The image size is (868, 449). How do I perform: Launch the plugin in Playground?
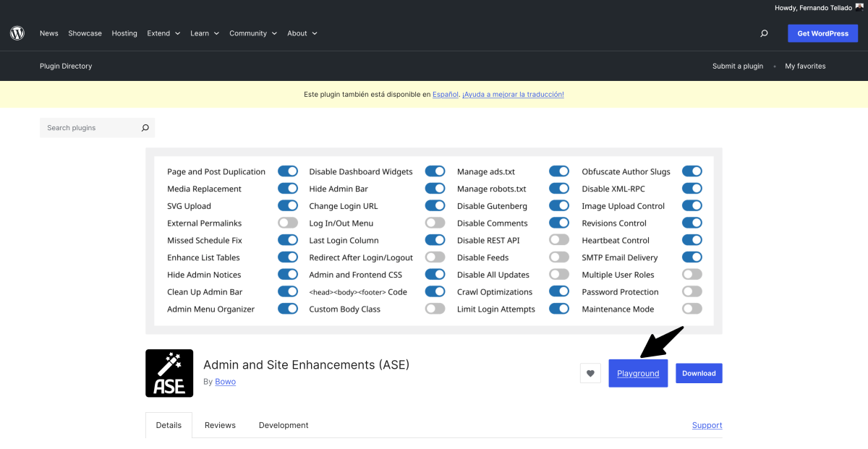click(x=637, y=373)
